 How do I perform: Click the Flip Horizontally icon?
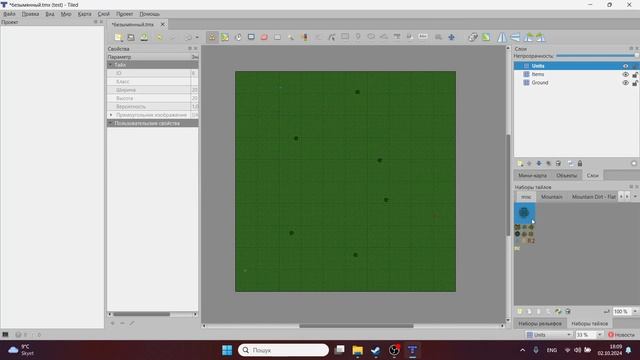coord(502,37)
